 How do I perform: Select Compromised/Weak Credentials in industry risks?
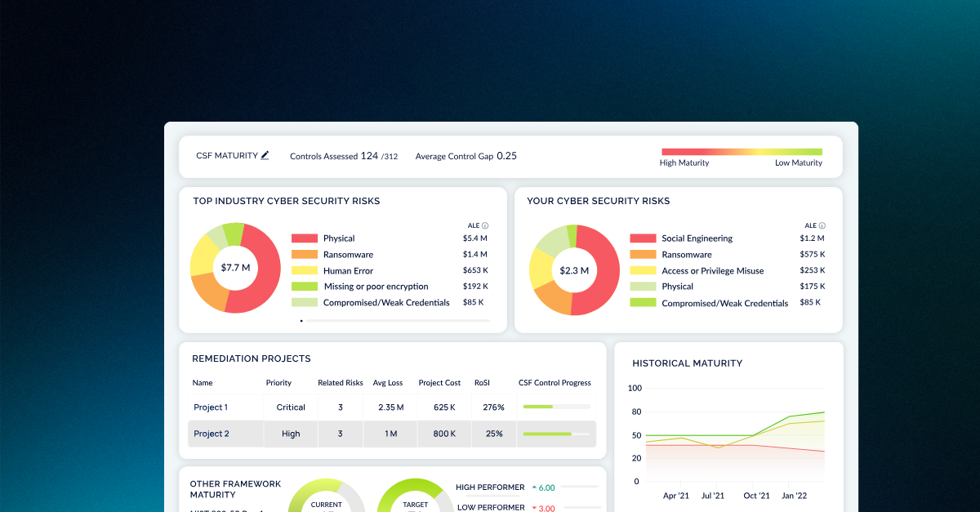tap(386, 303)
